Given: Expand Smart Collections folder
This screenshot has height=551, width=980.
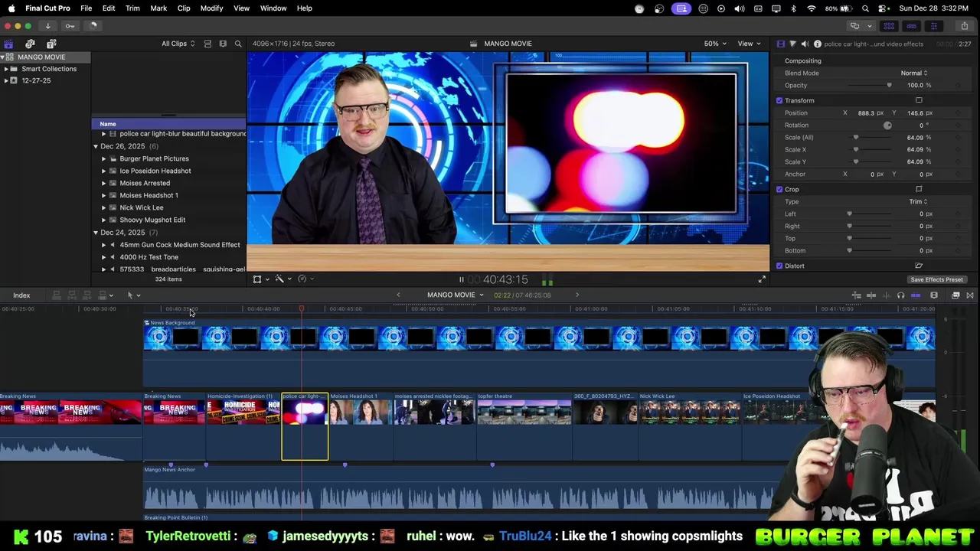Looking at the screenshot, I should point(6,69).
